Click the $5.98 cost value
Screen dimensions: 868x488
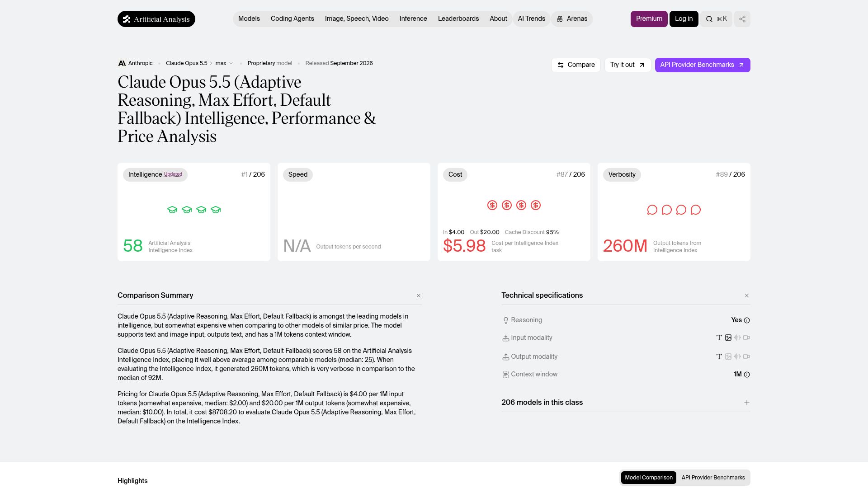point(464,246)
